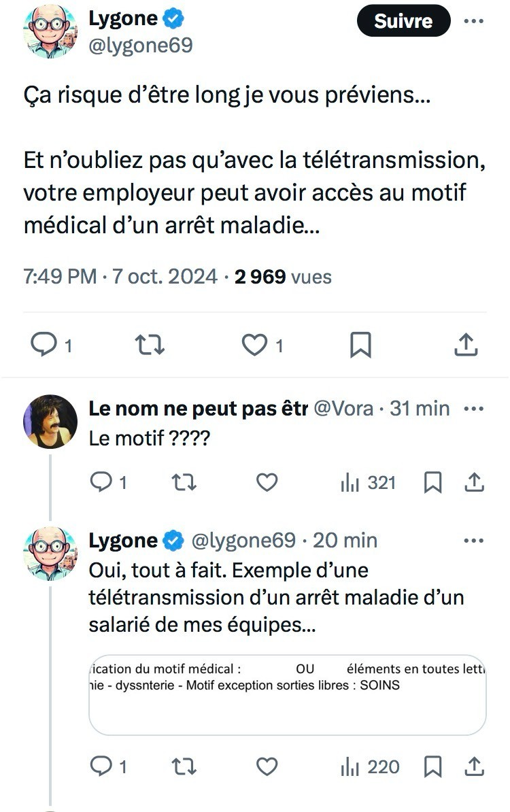Open the @lygone69 handle in header
Image resolution: width=510 pixels, height=812 pixels.
pyautogui.click(x=141, y=45)
